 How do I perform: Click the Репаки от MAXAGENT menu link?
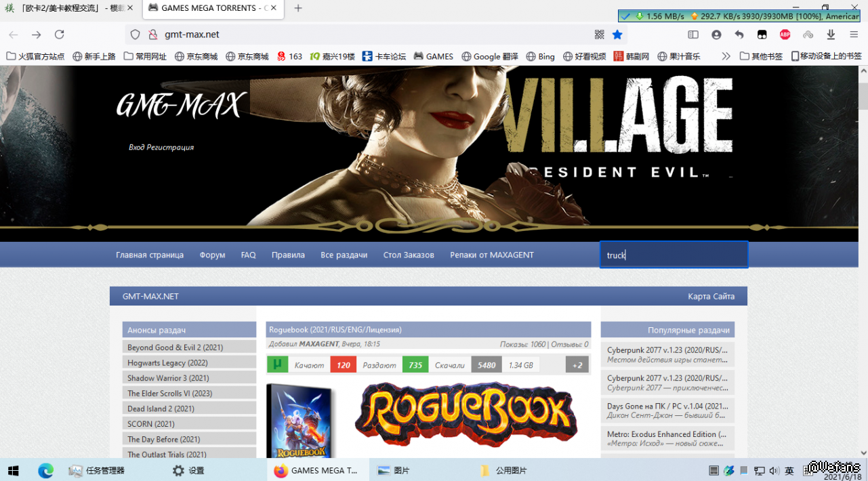click(x=491, y=255)
